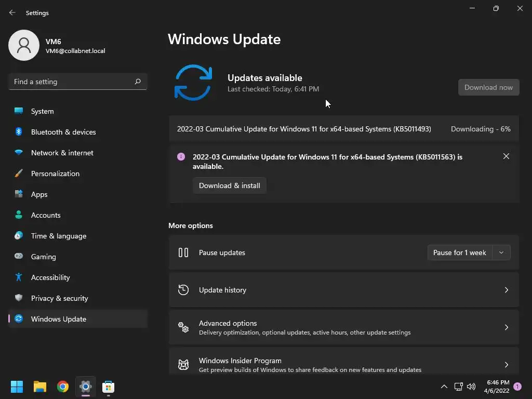Go to Gaming settings
Viewport: 532px width, 399px height.
[78, 256]
